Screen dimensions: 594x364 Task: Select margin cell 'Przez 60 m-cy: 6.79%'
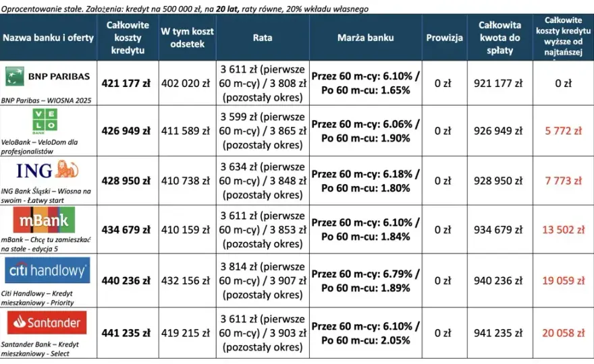coord(366,281)
